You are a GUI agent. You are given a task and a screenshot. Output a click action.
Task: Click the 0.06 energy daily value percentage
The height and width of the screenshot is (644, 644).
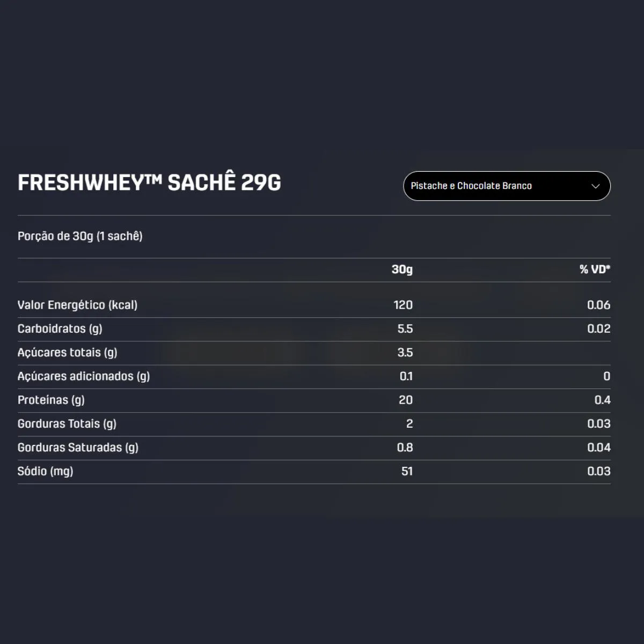[x=598, y=305]
